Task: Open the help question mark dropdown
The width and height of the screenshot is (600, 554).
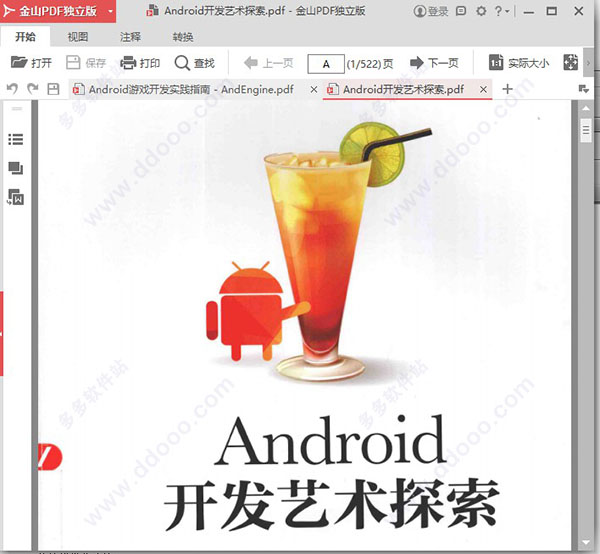Action: pos(501,11)
